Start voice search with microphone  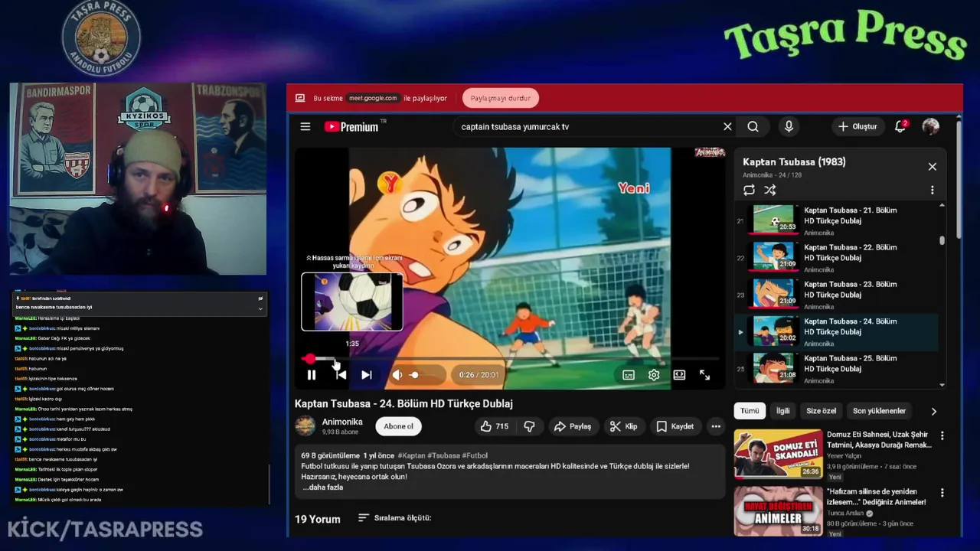pyautogui.click(x=789, y=127)
